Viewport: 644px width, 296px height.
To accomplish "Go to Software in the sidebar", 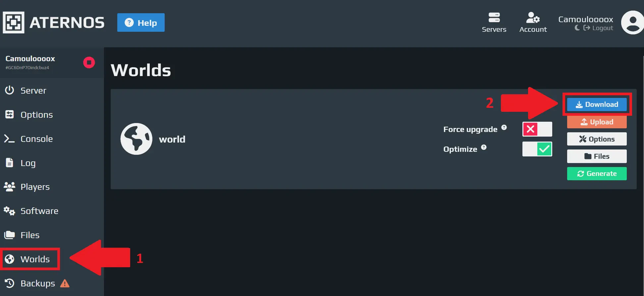I will [39, 211].
